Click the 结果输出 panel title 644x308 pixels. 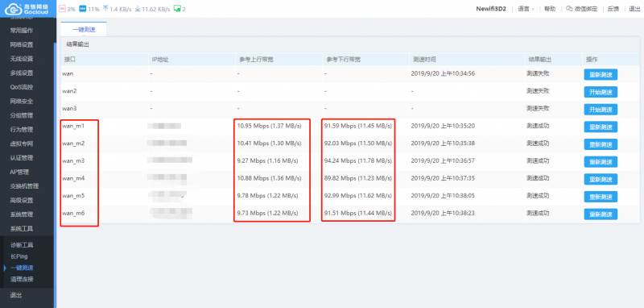tap(77, 44)
